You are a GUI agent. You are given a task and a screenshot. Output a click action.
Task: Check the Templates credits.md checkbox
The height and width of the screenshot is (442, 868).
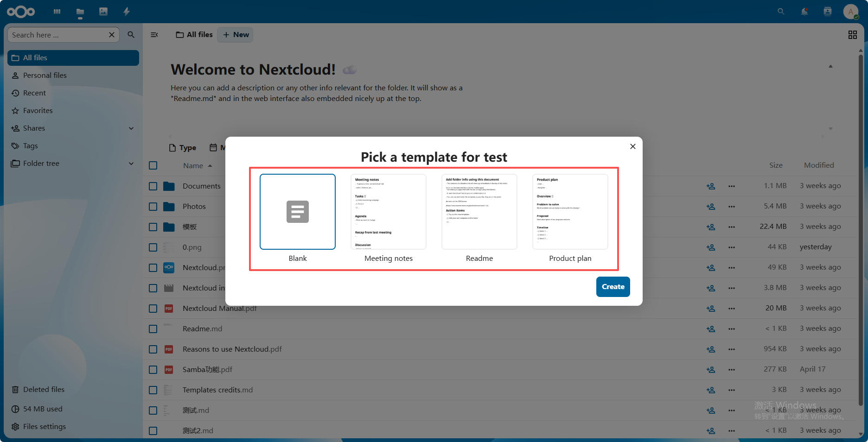click(153, 390)
